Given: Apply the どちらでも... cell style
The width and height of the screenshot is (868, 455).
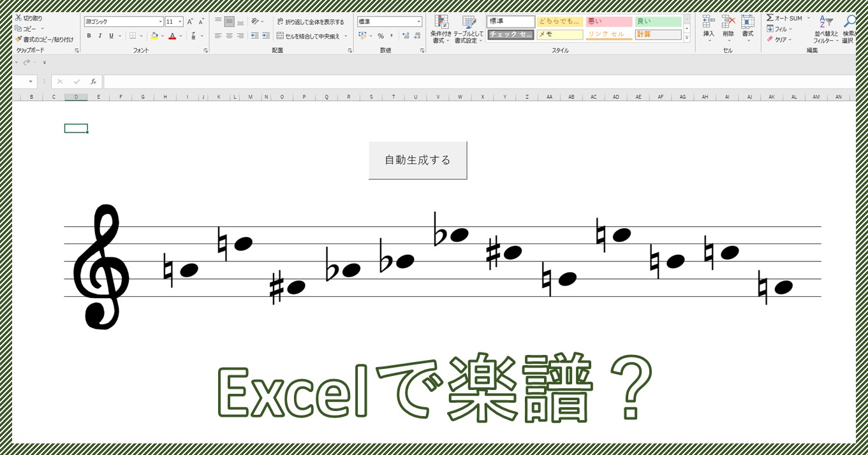Looking at the screenshot, I should (560, 22).
